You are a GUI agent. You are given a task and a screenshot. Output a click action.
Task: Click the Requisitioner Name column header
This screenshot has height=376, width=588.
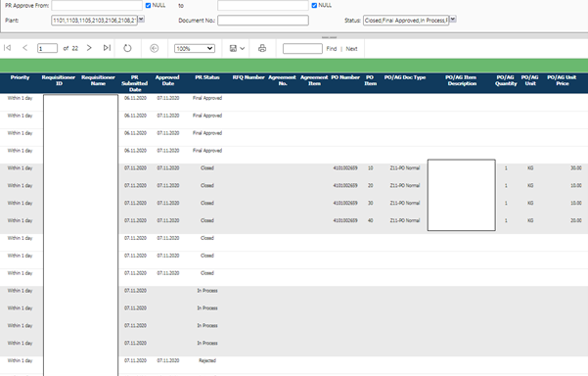(x=98, y=80)
